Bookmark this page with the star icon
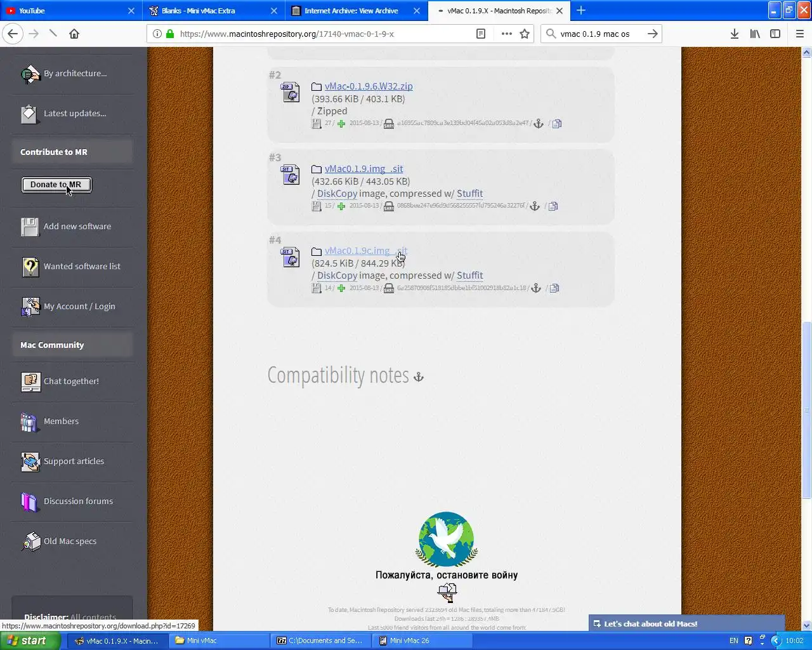This screenshot has height=650, width=812. (525, 34)
